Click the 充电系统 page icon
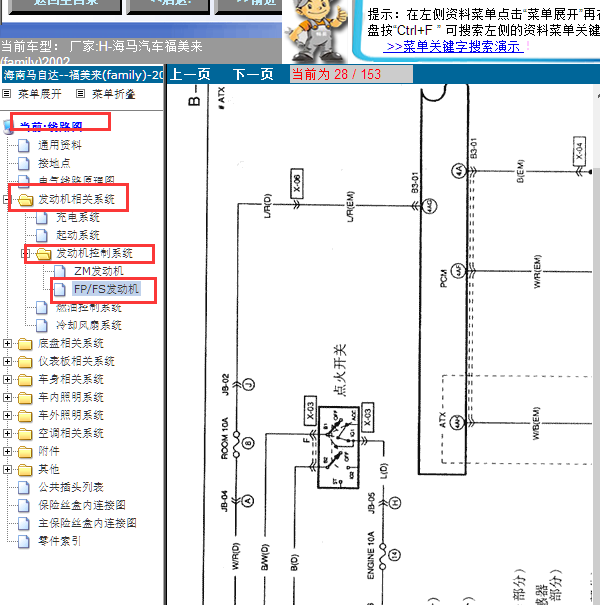 [x=42, y=218]
